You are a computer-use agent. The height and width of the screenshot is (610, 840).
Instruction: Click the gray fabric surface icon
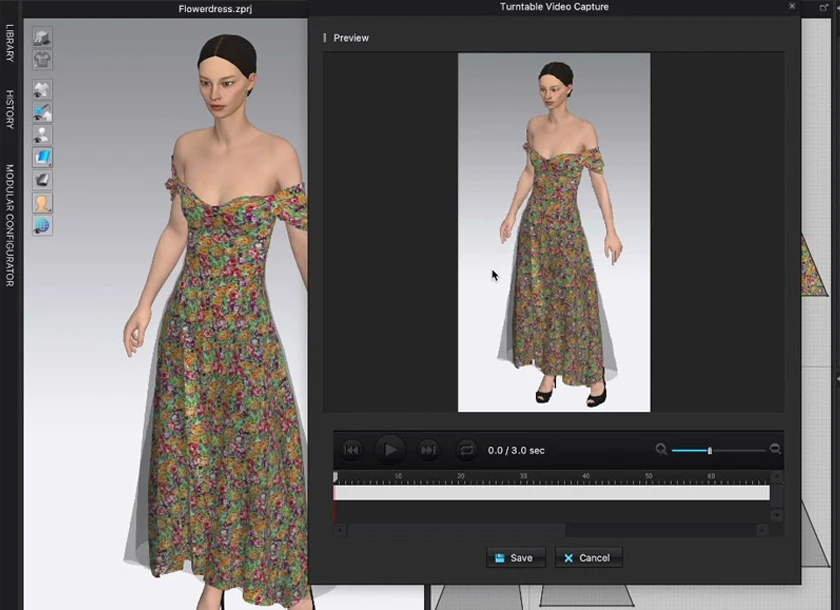point(42,180)
